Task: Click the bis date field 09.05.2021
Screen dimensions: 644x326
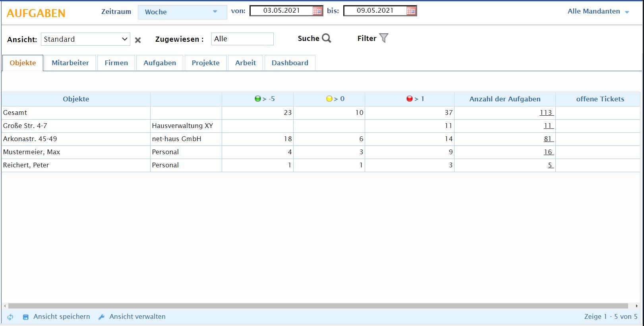Action: [375, 11]
